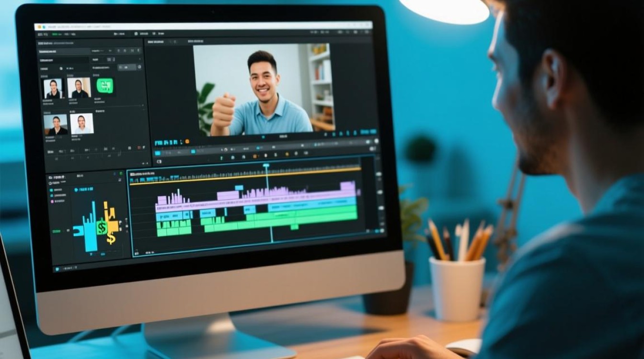Click the teal playhead handle on the timeline ruler
The image size is (644, 359).
coord(266,165)
